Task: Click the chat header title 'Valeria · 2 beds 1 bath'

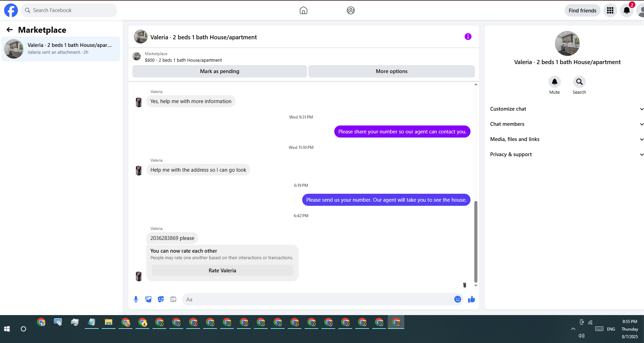Action: click(204, 37)
